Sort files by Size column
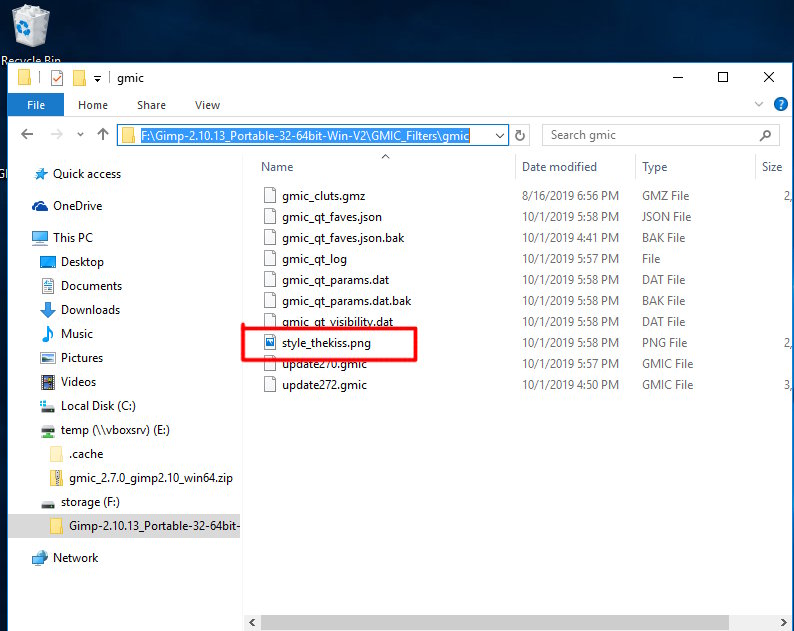 click(x=772, y=167)
